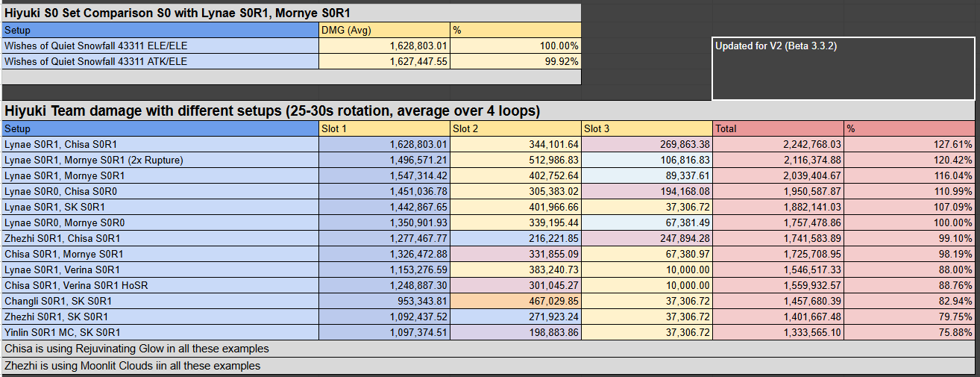Viewport: 980px width, 377px height.
Task: Select the 'Lynae S0R0, Mornye S0R0' setup cell
Action: pyautogui.click(x=160, y=222)
